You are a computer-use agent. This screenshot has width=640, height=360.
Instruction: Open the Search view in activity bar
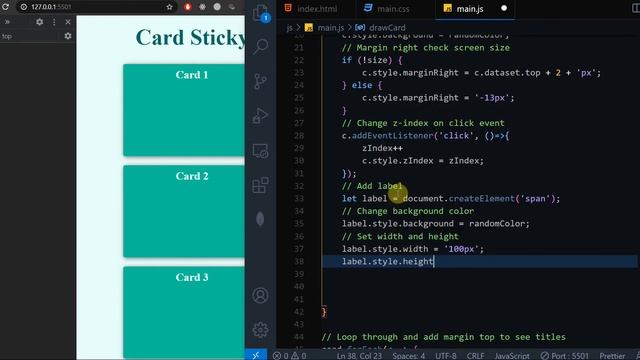pyautogui.click(x=260, y=46)
